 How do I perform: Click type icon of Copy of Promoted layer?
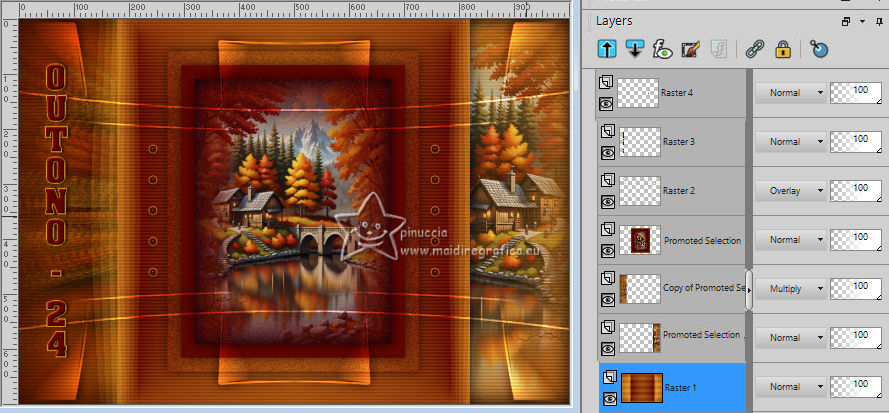point(608,279)
